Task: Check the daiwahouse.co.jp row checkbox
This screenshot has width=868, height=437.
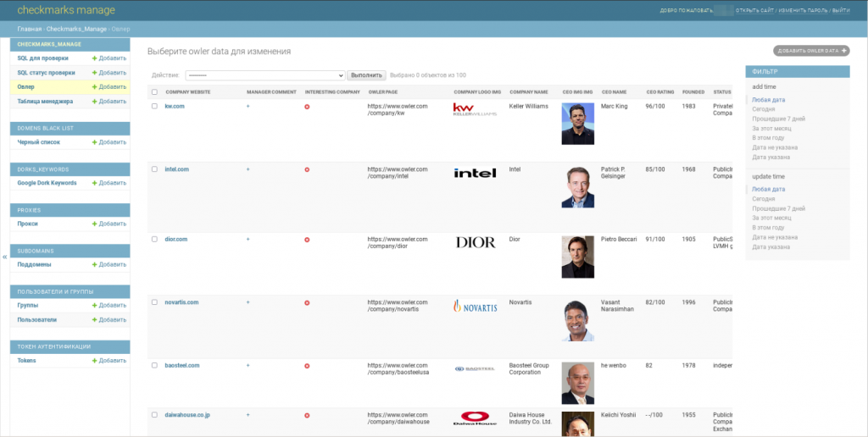Action: (x=154, y=415)
